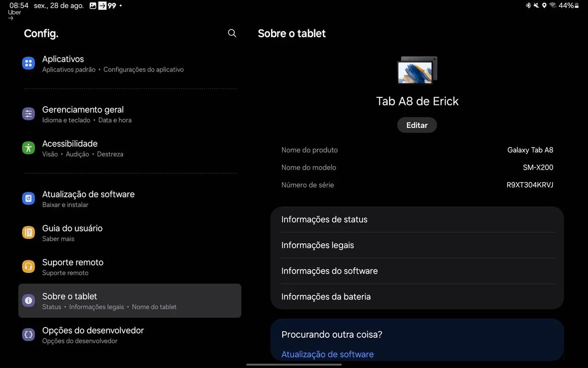
Task: Tap the Suporte remoto headset icon
Action: 28,267
